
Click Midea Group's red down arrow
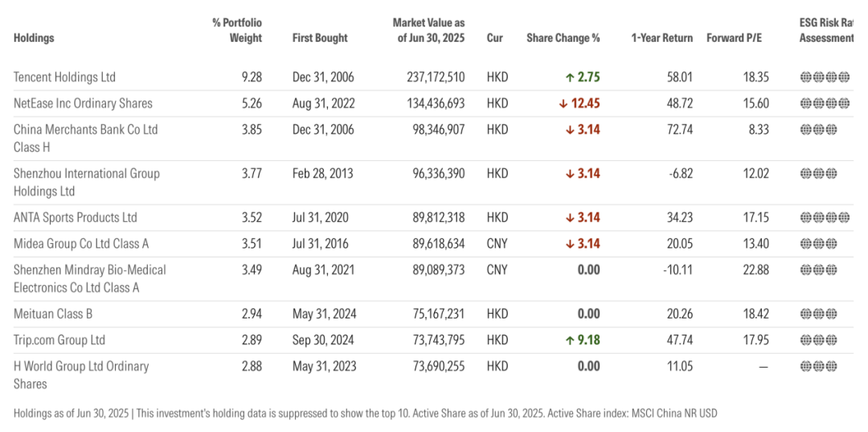coord(570,244)
